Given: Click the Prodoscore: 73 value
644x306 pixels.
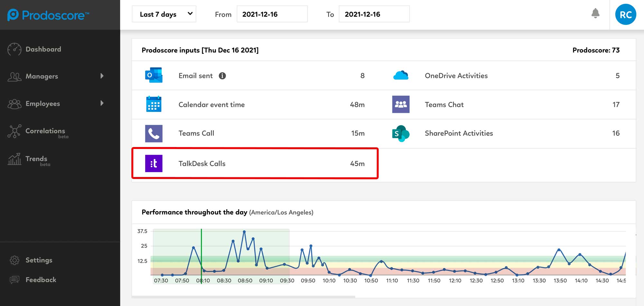Looking at the screenshot, I should pos(596,50).
